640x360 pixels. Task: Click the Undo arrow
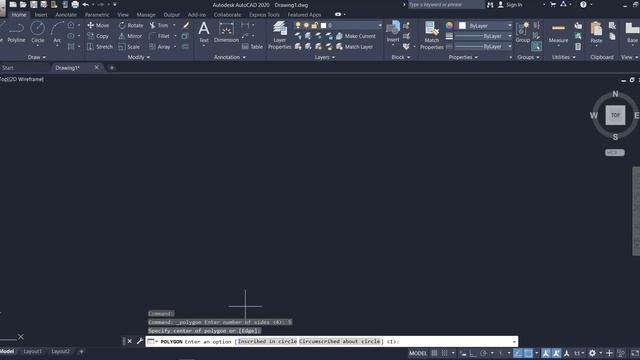[86, 4]
